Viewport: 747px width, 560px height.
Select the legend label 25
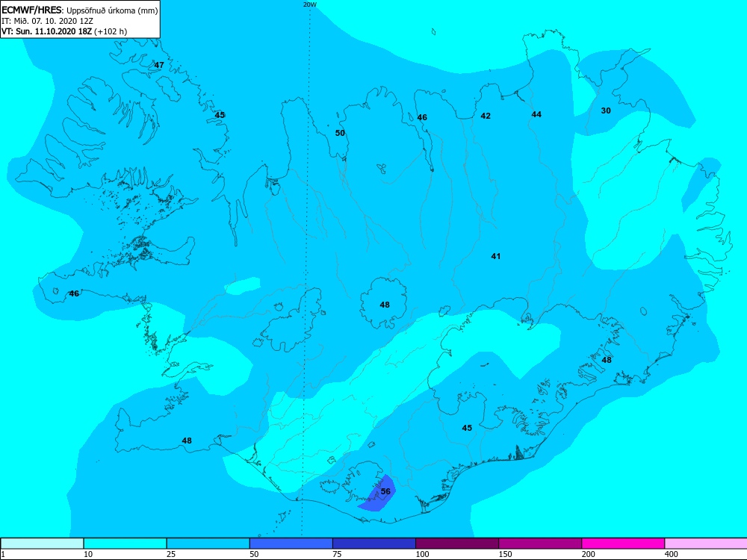[x=172, y=554]
